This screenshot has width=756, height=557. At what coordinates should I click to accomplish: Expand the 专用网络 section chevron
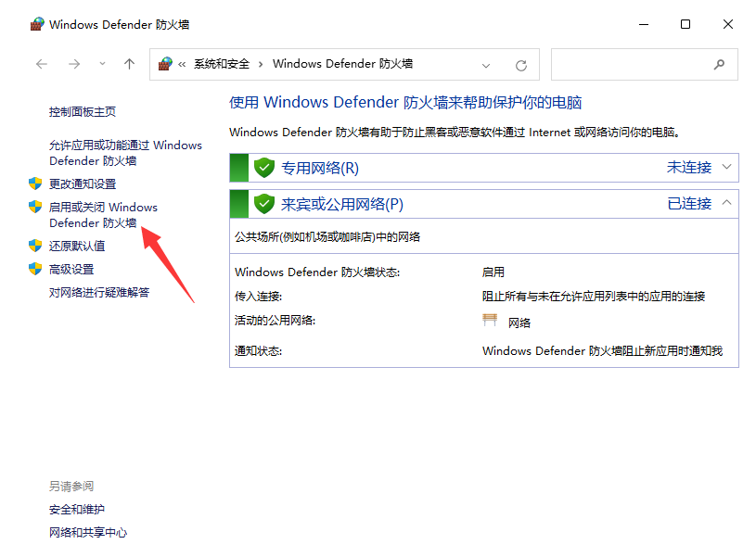(727, 168)
